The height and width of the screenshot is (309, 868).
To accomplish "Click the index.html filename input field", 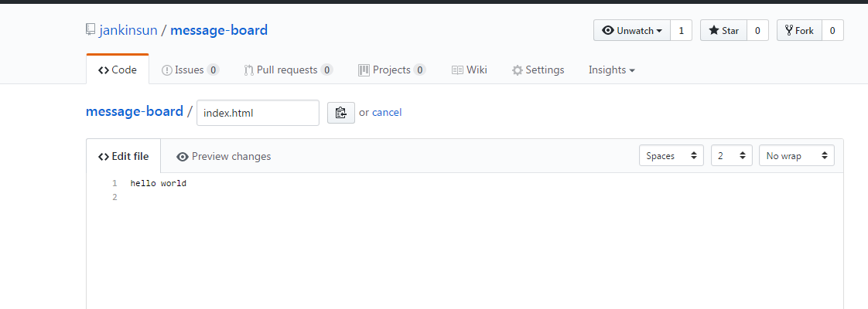I will point(258,113).
